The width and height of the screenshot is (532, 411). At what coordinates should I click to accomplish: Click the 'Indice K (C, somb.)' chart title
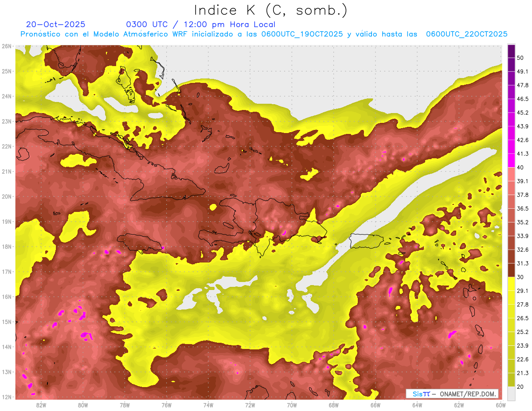[x=270, y=10]
